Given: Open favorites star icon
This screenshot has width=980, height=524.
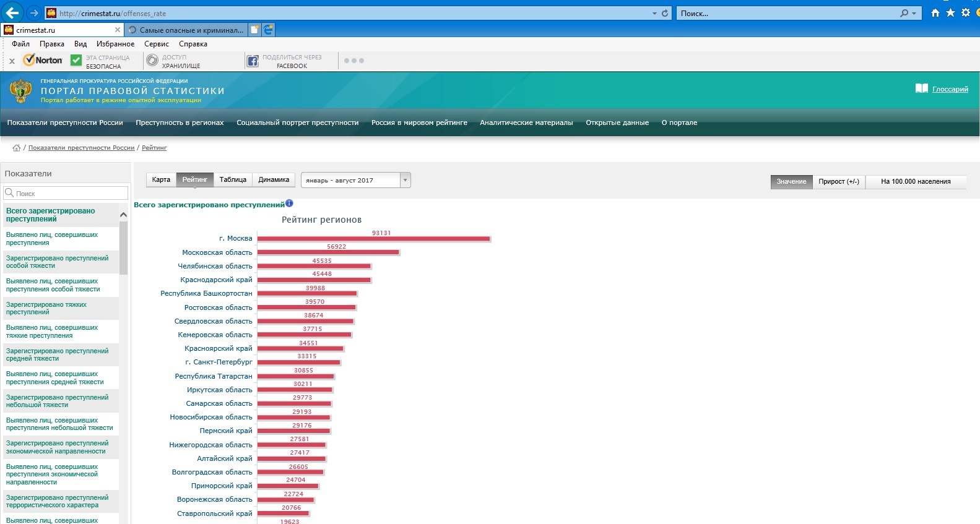Looking at the screenshot, I should tap(950, 12).
